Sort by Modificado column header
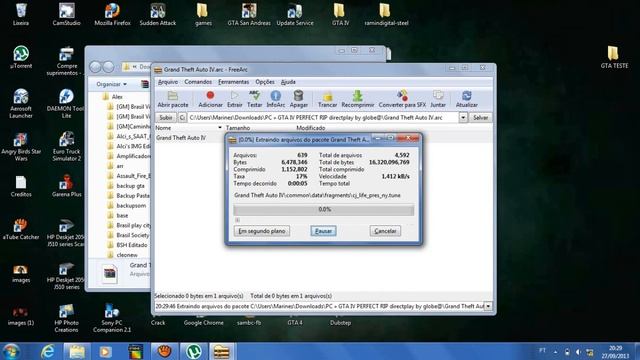Image resolution: width=640 pixels, height=360 pixels. [311, 128]
